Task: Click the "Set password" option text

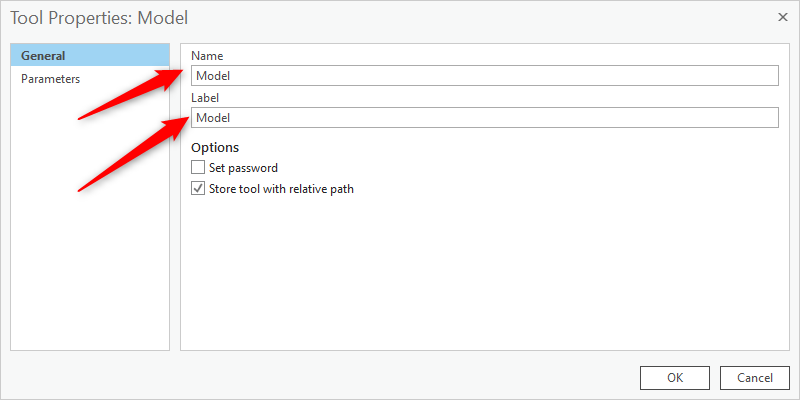Action: point(243,167)
